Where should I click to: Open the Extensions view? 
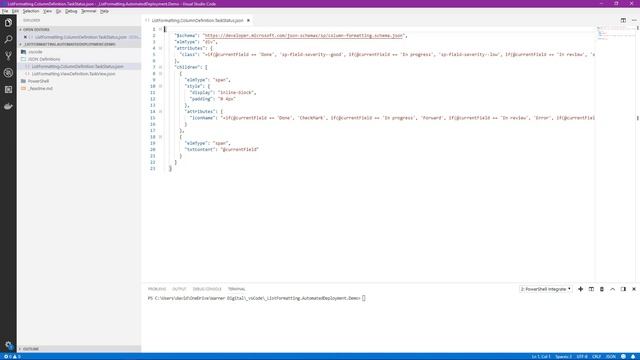point(8,89)
